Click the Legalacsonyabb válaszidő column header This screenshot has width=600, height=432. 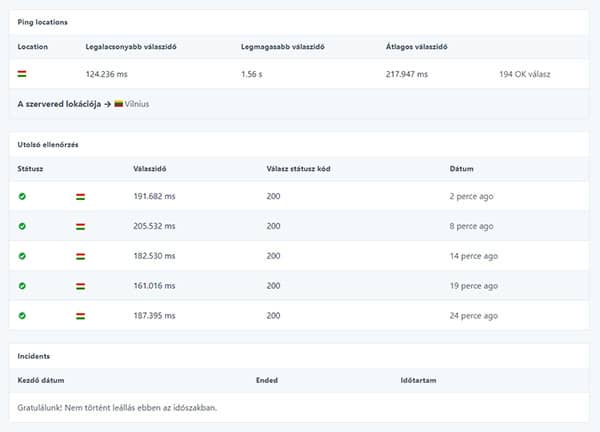point(131,47)
